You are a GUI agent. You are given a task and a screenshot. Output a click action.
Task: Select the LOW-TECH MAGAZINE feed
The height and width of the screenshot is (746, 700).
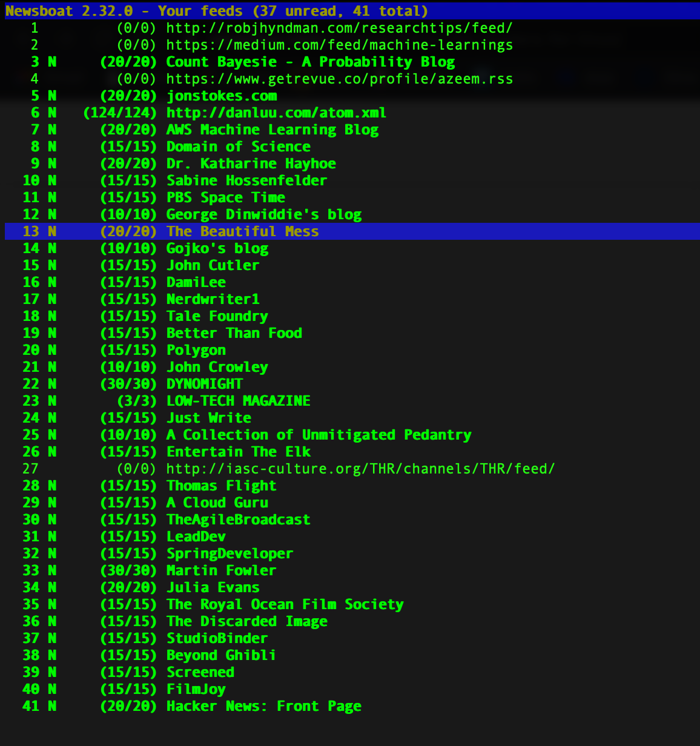[x=238, y=401]
